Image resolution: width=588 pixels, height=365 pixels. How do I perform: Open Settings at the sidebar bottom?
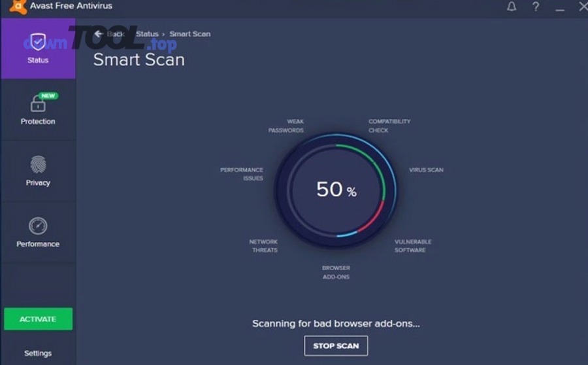tap(38, 353)
